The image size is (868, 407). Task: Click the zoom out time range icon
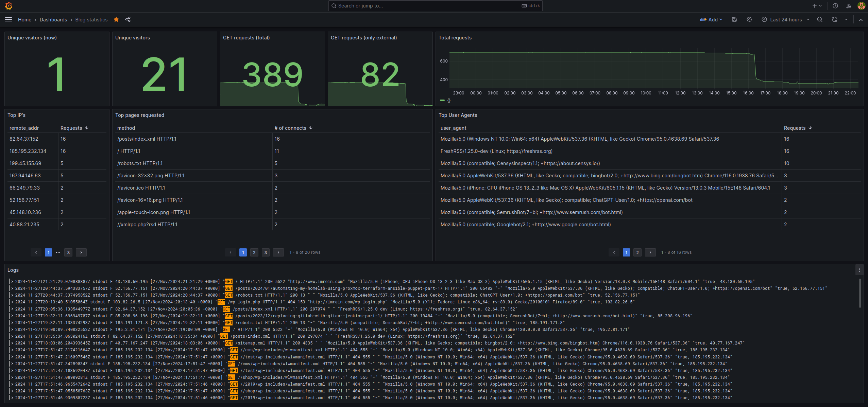[x=820, y=20]
